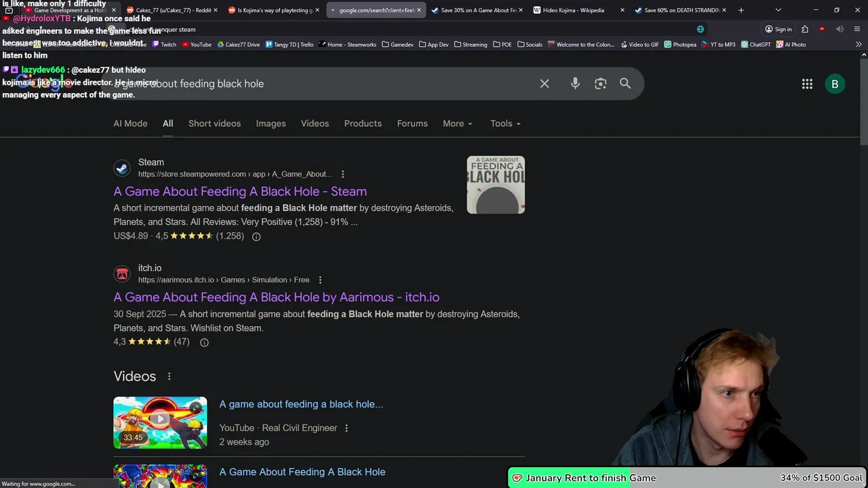
Task: Open the POE bookmarks folder
Action: [x=502, y=45]
